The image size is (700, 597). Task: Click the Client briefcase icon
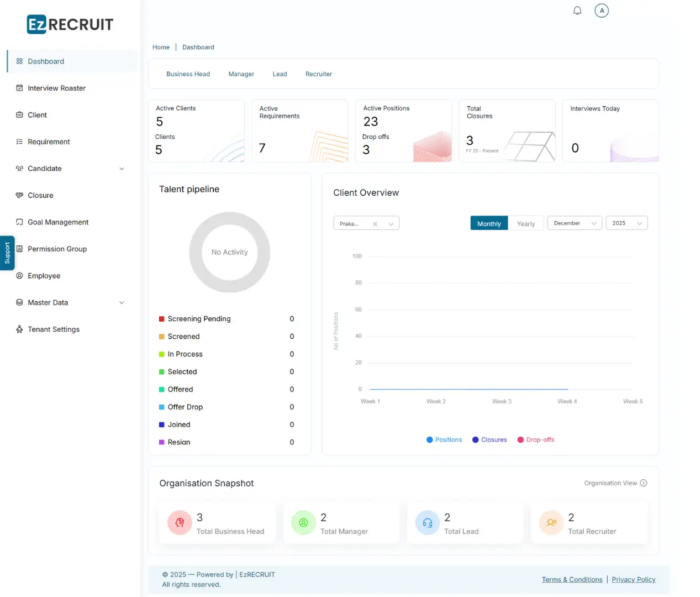[x=19, y=115]
